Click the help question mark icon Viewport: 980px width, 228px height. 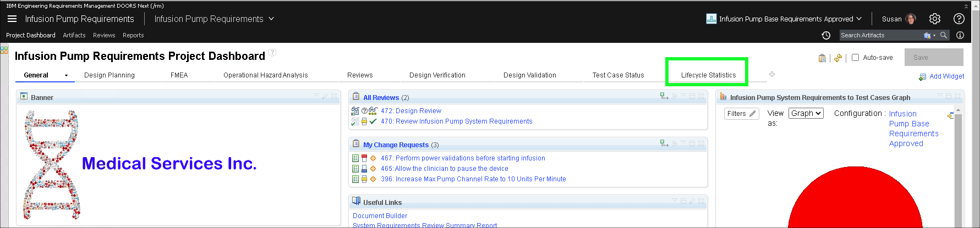pyautogui.click(x=959, y=19)
